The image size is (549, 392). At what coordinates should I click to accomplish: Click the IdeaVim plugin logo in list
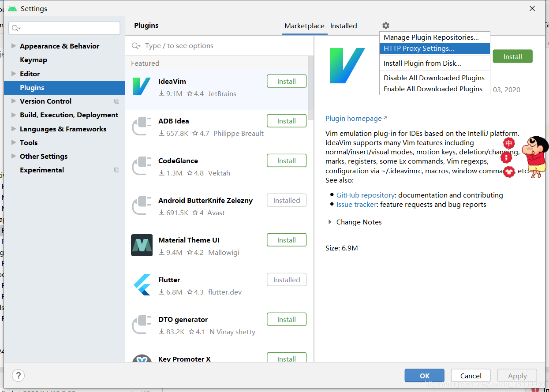tap(142, 86)
